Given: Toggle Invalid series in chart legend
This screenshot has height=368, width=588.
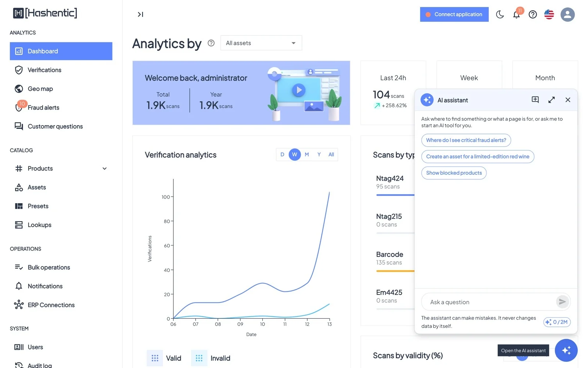Looking at the screenshot, I should coord(211,358).
